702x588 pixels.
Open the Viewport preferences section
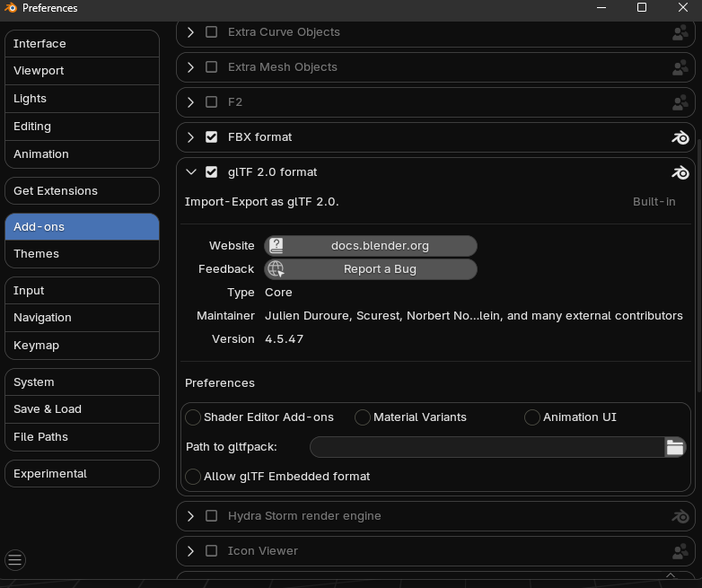[x=82, y=71]
